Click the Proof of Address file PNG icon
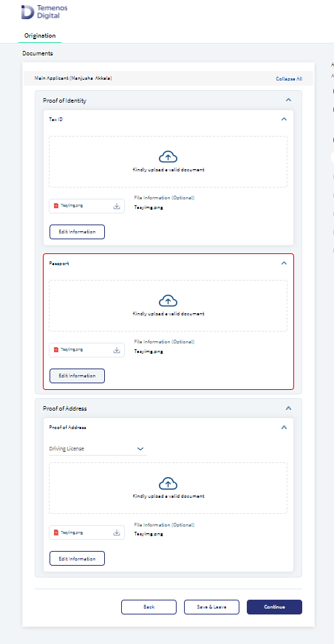The width and height of the screenshot is (334, 644). [56, 532]
